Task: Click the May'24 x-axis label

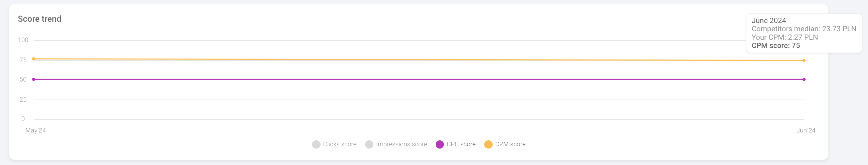Action: 35,130
